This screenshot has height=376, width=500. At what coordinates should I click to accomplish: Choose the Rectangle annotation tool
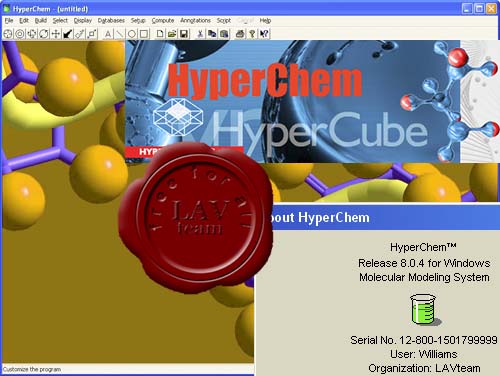144,34
